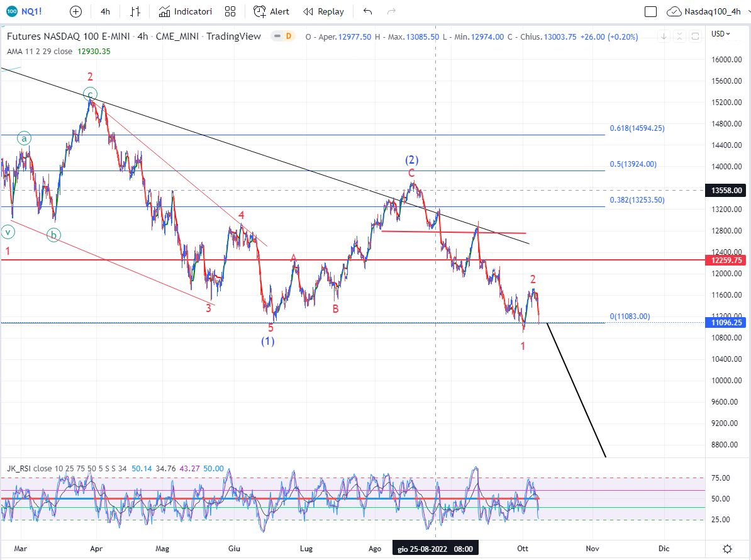Open the bar style chart type selector
751x560 pixels.
135,11
